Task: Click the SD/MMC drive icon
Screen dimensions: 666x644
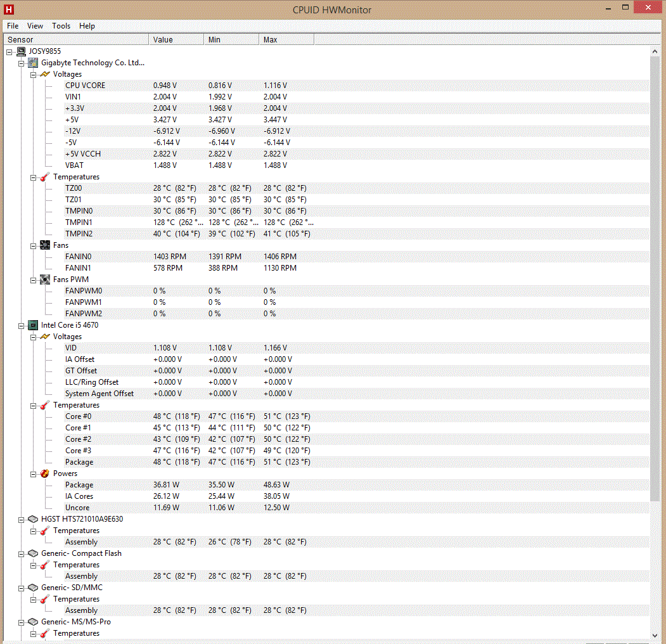Action: coord(33,588)
